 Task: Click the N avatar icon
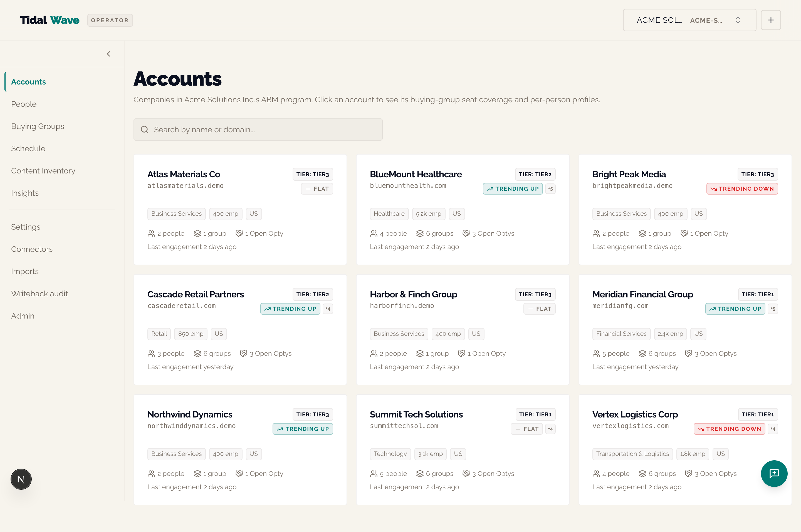coord(21,479)
